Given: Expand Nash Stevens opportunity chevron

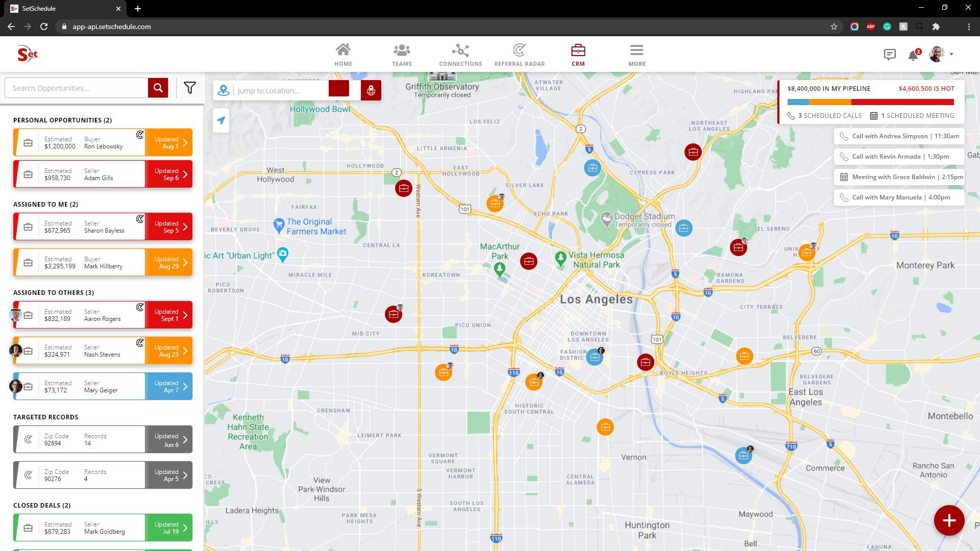Looking at the screenshot, I should (185, 351).
